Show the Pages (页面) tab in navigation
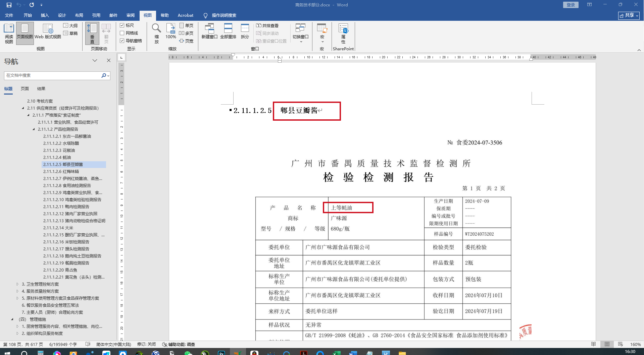The width and height of the screenshot is (644, 355). (x=25, y=89)
